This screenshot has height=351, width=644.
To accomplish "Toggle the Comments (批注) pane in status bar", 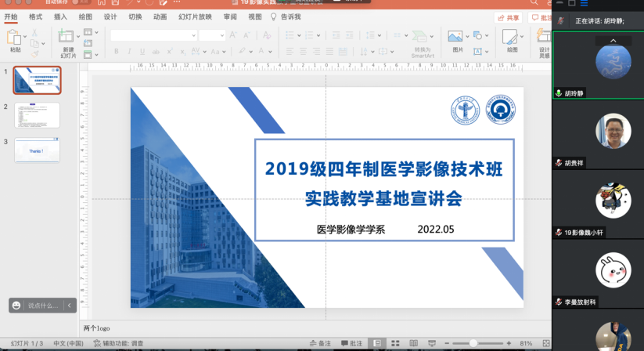I will coord(352,343).
